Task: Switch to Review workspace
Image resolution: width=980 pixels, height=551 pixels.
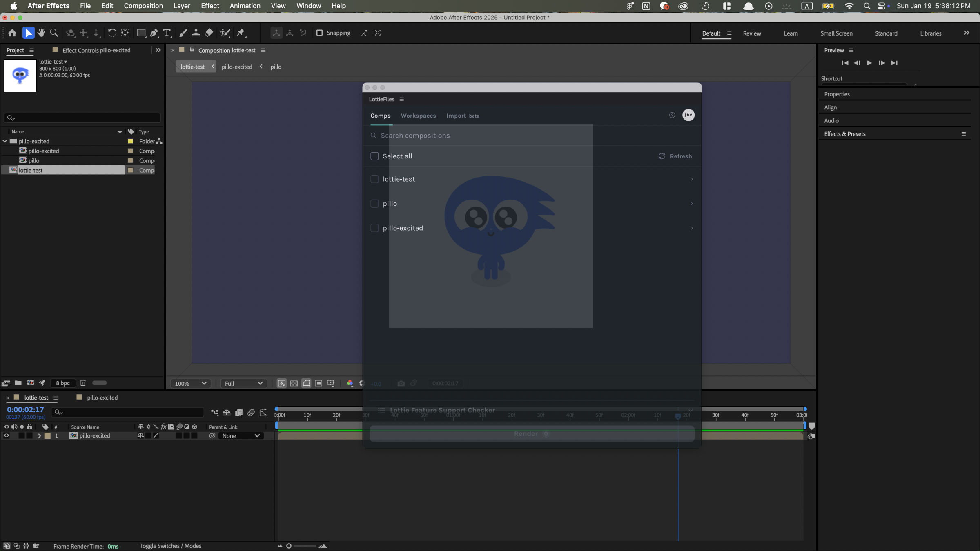Action: [x=752, y=33]
